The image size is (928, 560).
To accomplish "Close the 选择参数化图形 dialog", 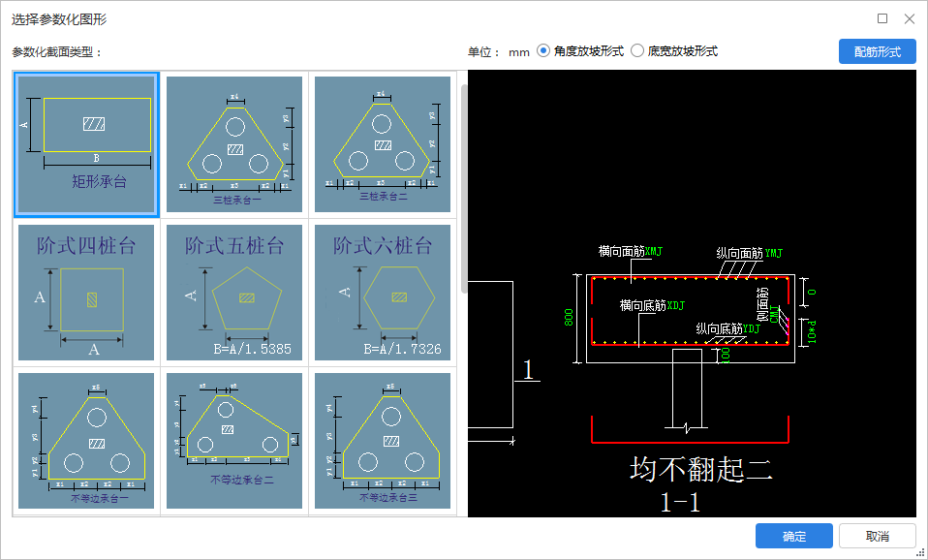I will point(910,19).
